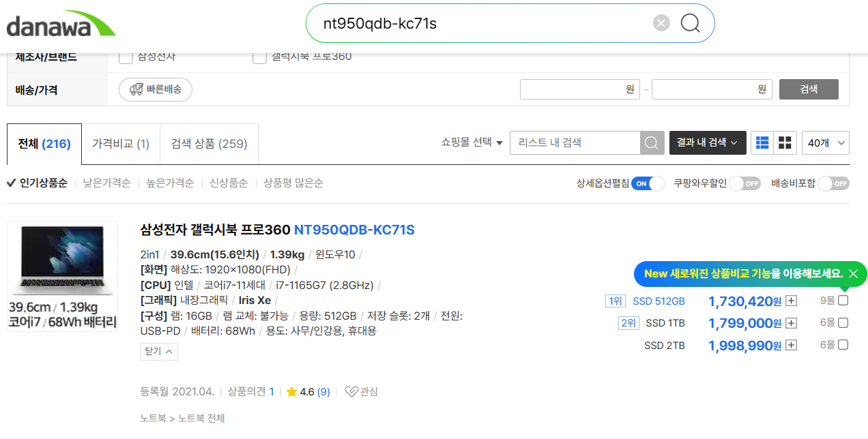Sort by 높은가격순
868x439 pixels.
pyautogui.click(x=171, y=183)
